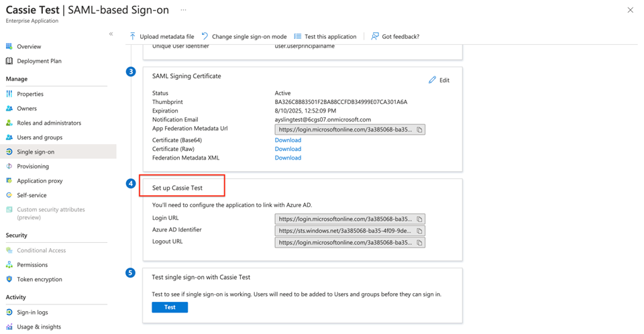Open the ellipsis More options menu

183,10
